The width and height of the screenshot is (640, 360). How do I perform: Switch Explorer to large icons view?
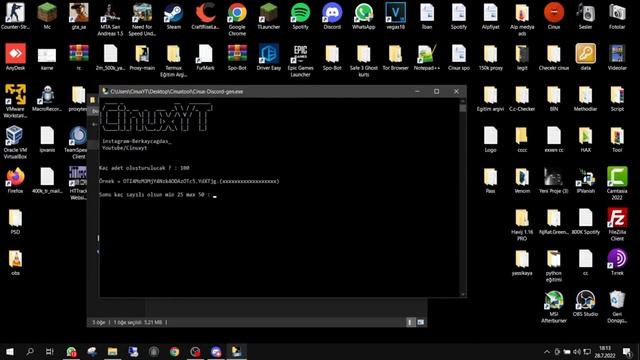tap(420, 322)
